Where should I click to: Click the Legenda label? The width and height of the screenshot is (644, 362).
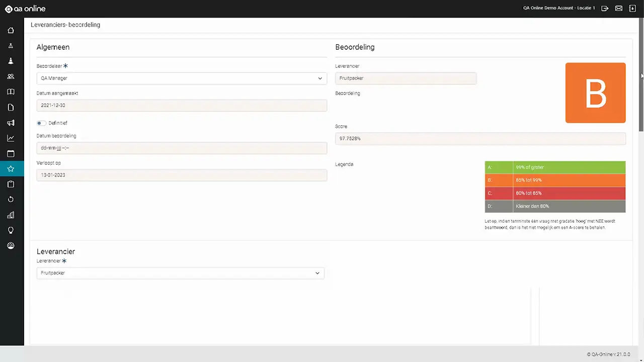coord(344,164)
